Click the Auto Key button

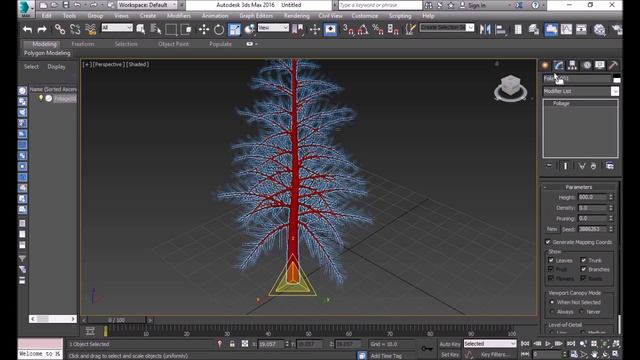pos(450,344)
